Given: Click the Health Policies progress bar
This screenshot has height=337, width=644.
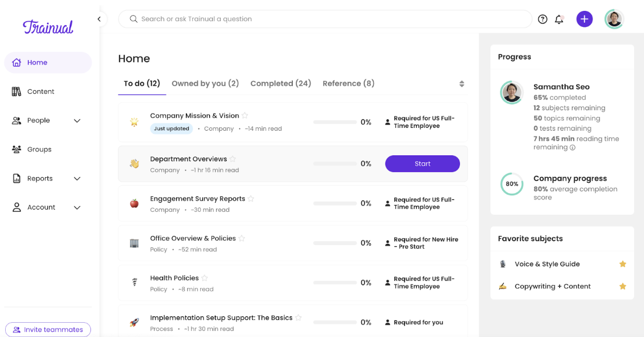Looking at the screenshot, I should point(335,283).
